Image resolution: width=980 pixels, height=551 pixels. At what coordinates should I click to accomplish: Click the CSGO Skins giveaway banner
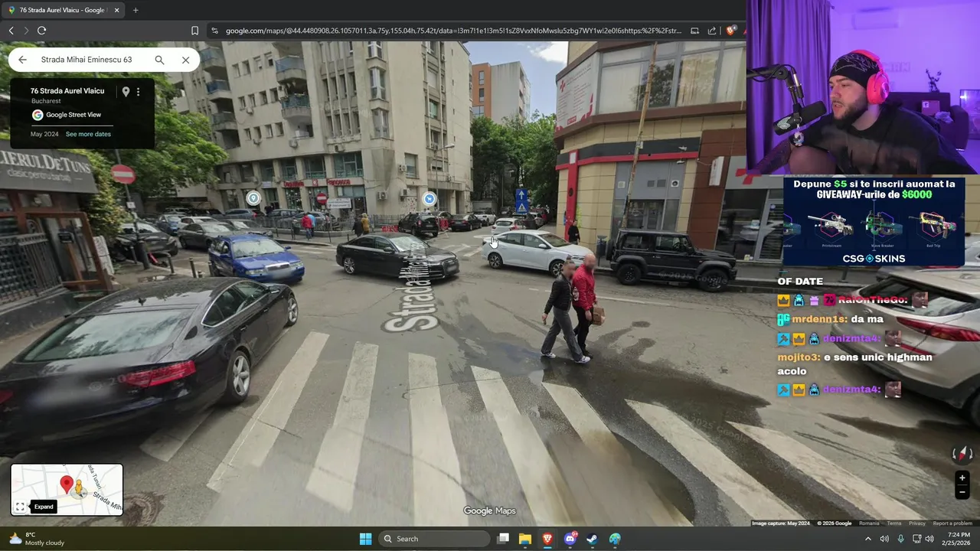coord(874,221)
